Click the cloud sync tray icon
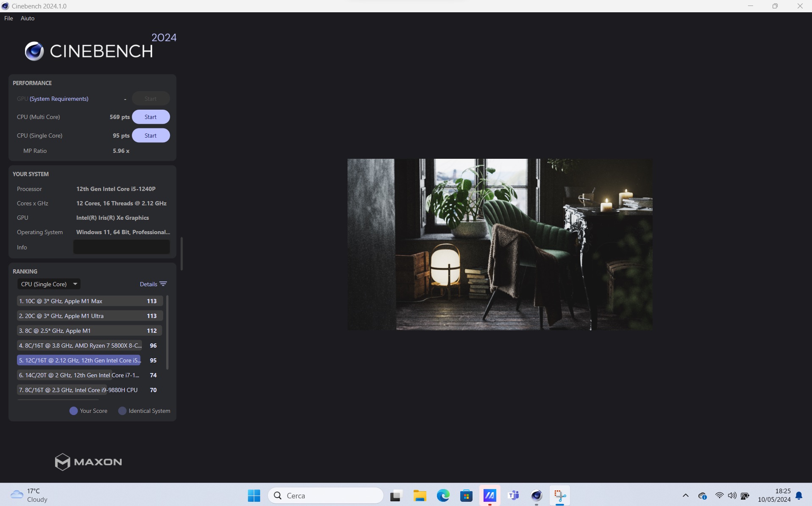812x506 pixels. click(702, 496)
